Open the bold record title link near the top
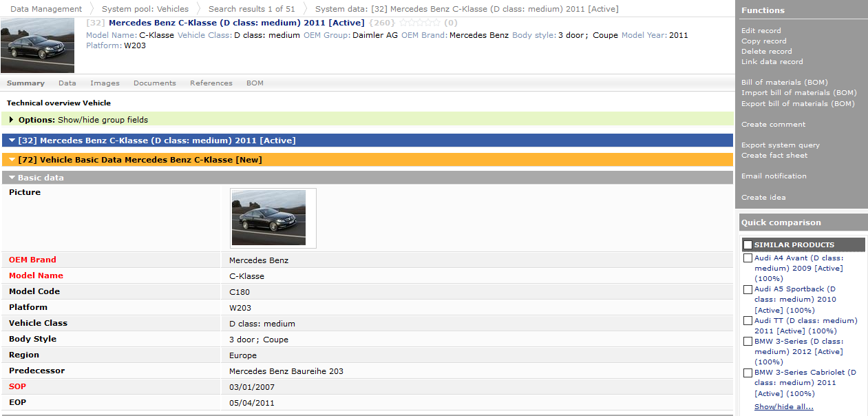This screenshot has height=416, width=868. pos(236,23)
